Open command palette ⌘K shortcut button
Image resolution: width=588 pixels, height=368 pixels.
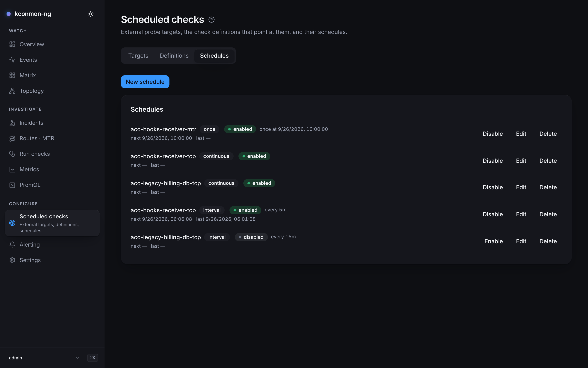[x=92, y=358]
